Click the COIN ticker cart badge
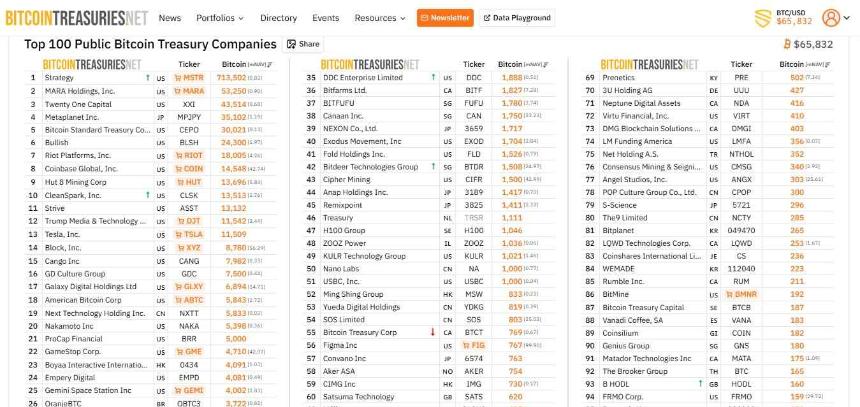 point(189,169)
